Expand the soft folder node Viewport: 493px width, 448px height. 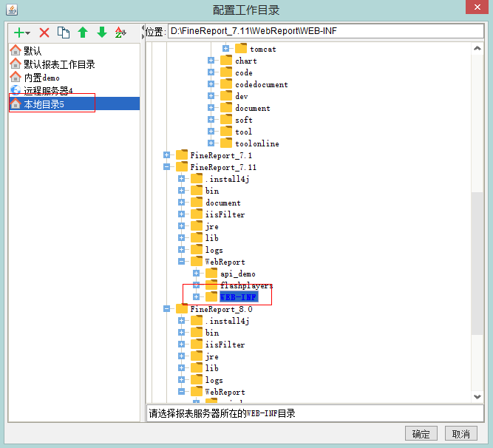tap(211, 120)
